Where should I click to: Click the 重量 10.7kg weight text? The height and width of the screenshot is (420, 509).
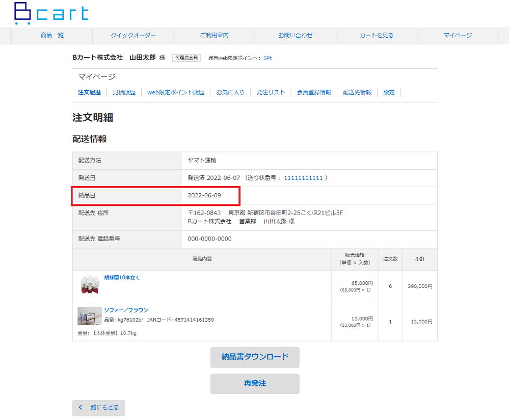(107, 333)
